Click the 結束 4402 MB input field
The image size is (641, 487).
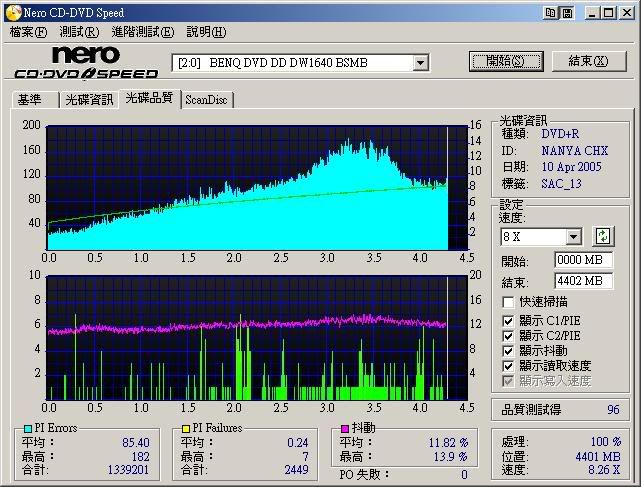[x=584, y=281]
